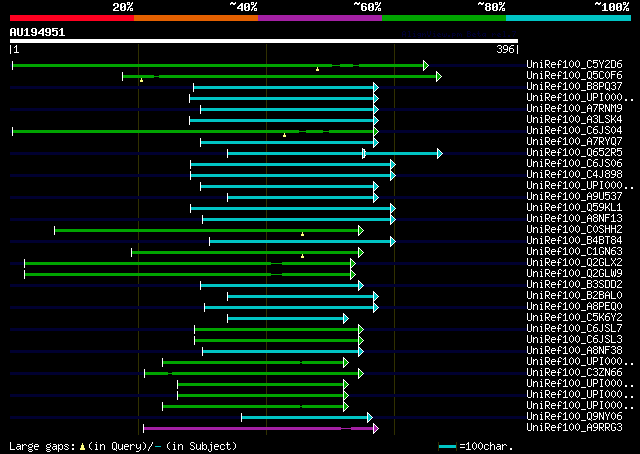
Task: Select the UniRef100_A8NF38 label
Action: pos(574,351)
